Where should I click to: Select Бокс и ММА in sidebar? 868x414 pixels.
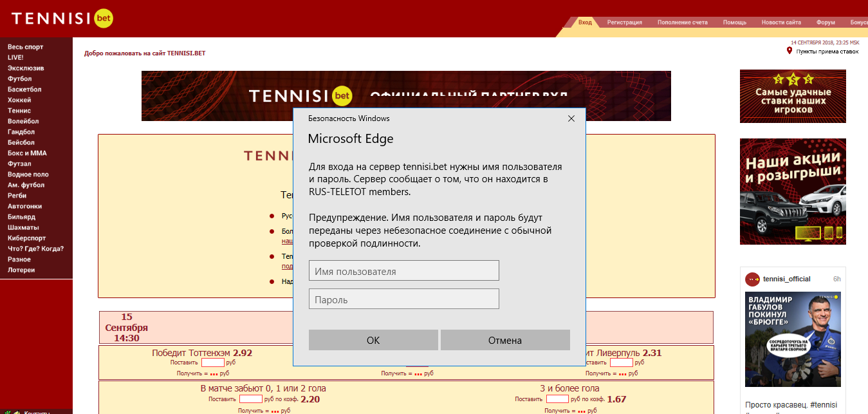click(x=27, y=153)
